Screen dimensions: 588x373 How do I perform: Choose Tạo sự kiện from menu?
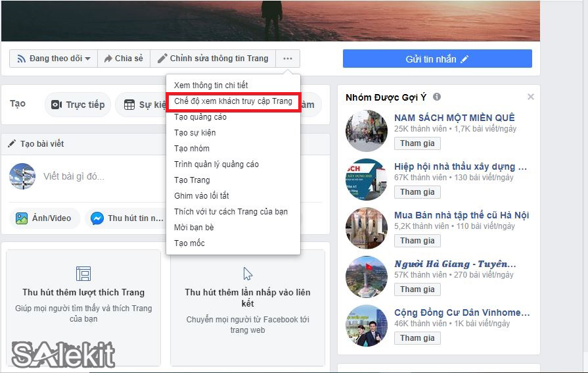click(233, 133)
